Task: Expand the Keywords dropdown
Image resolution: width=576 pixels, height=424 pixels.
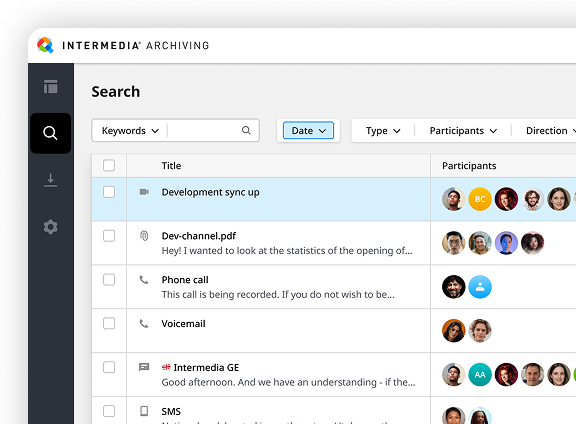Action: 130,130
